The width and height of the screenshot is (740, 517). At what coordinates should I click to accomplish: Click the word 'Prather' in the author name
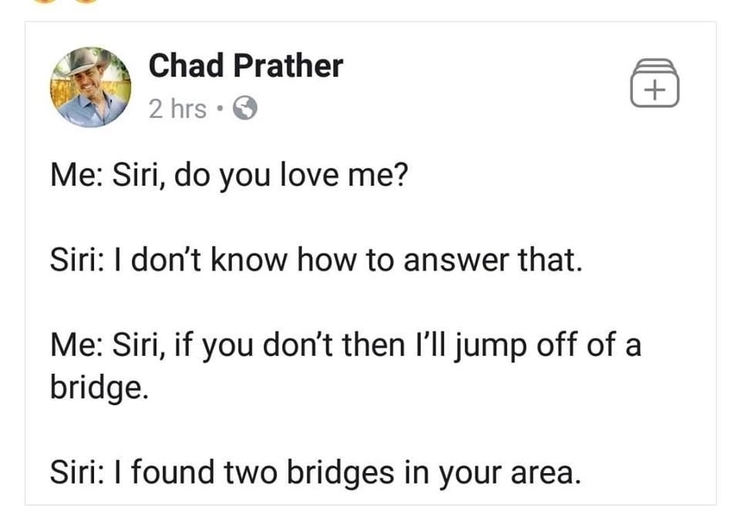pyautogui.click(x=288, y=65)
